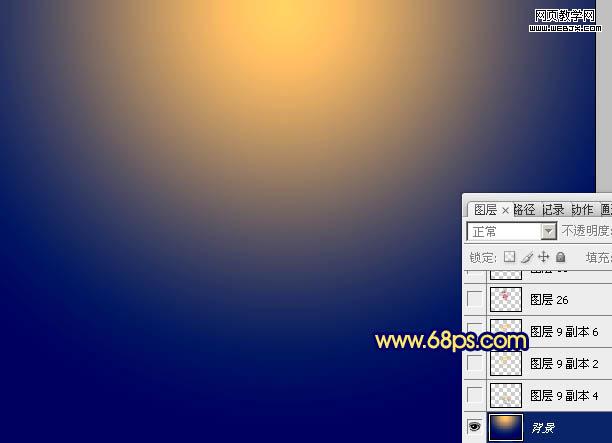Toggle visibility of 图层 9 副本 2

(x=475, y=363)
